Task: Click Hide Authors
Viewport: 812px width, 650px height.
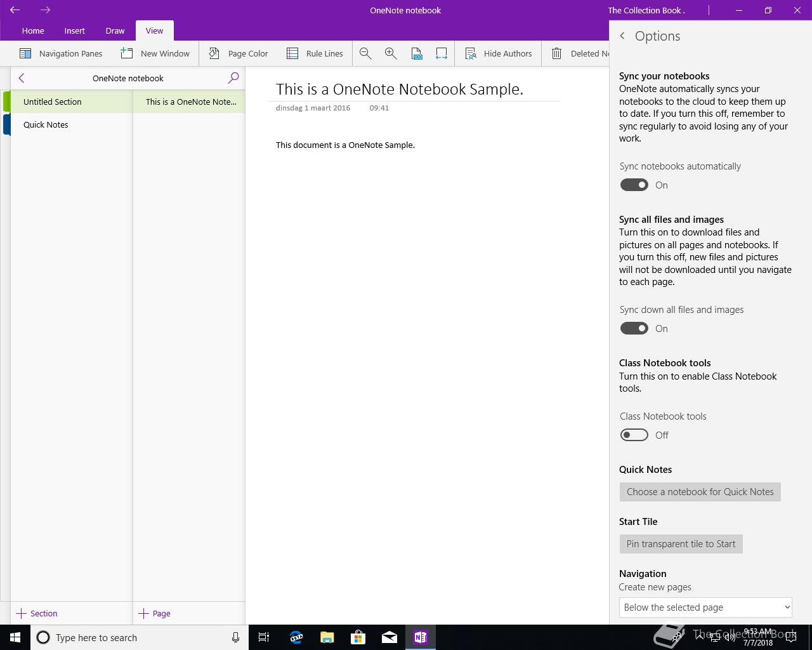Action: [x=499, y=53]
